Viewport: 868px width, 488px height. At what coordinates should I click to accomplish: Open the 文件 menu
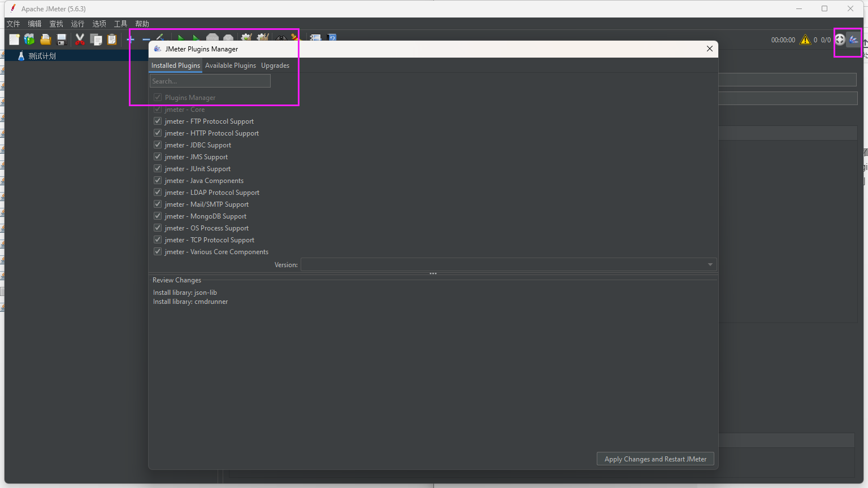[13, 24]
